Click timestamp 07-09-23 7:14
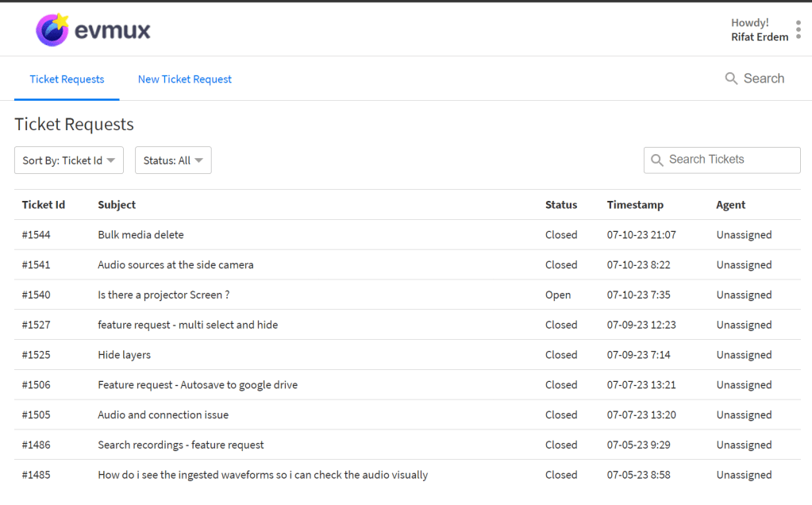The image size is (812, 505). click(638, 355)
